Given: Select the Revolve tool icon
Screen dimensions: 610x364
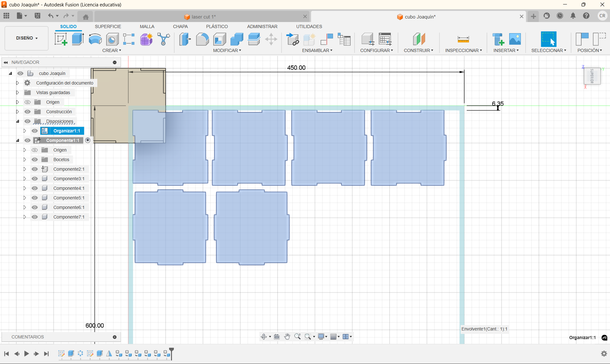Looking at the screenshot, I should (95, 39).
